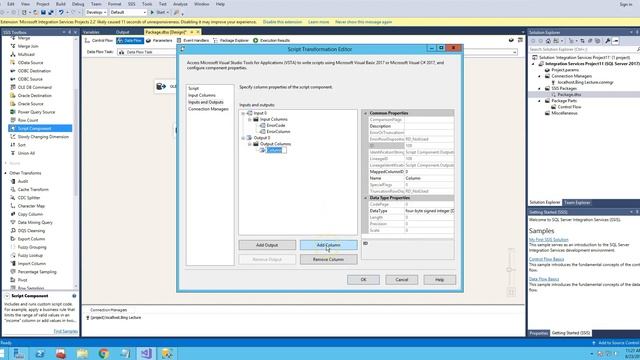Screen dimensions: 640x360
Task: Confirm the editor with OK
Action: click(x=363, y=280)
